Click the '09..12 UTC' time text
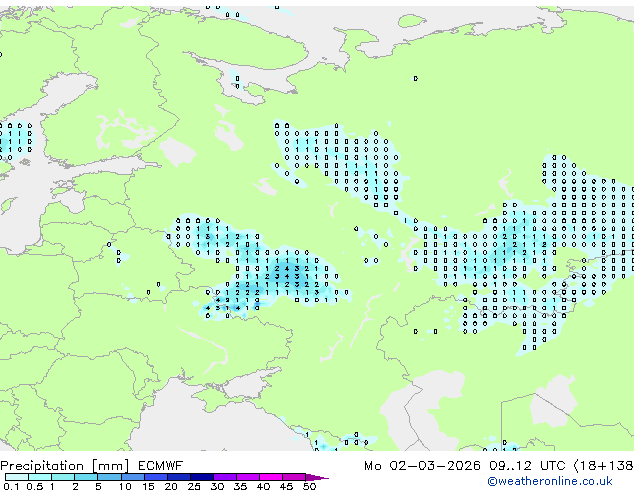The height and width of the screenshot is (490, 634). (527, 466)
